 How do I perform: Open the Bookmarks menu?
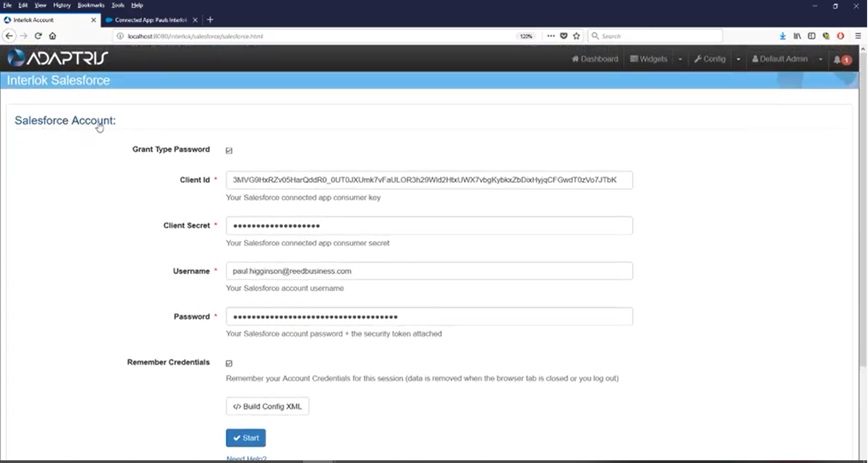(91, 5)
